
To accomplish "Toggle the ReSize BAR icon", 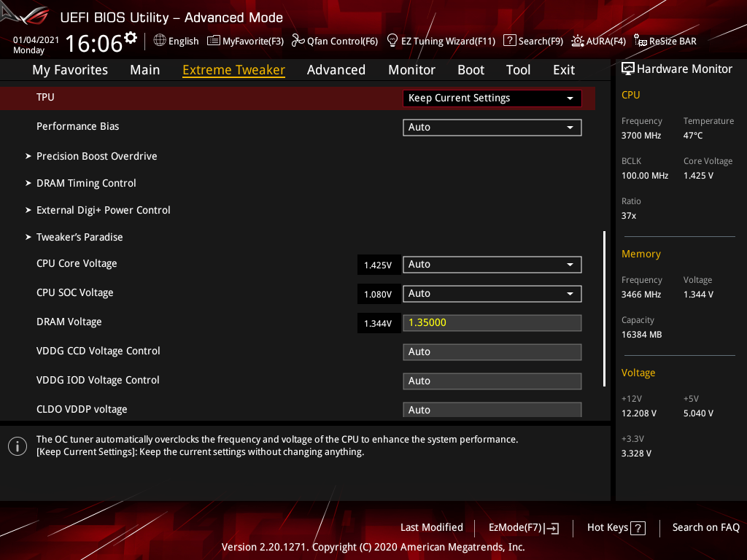I will [640, 41].
